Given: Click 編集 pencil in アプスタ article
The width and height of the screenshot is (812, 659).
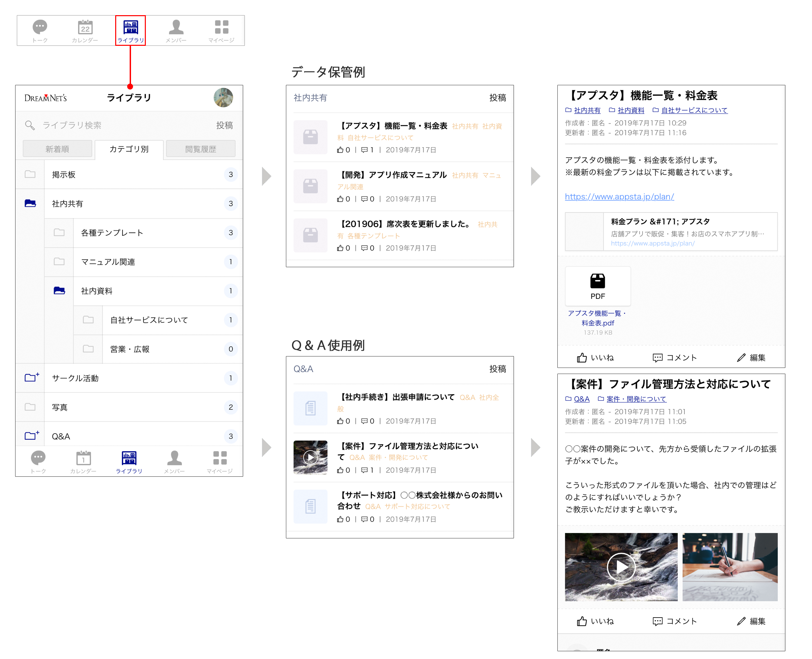Looking at the screenshot, I should coord(751,357).
